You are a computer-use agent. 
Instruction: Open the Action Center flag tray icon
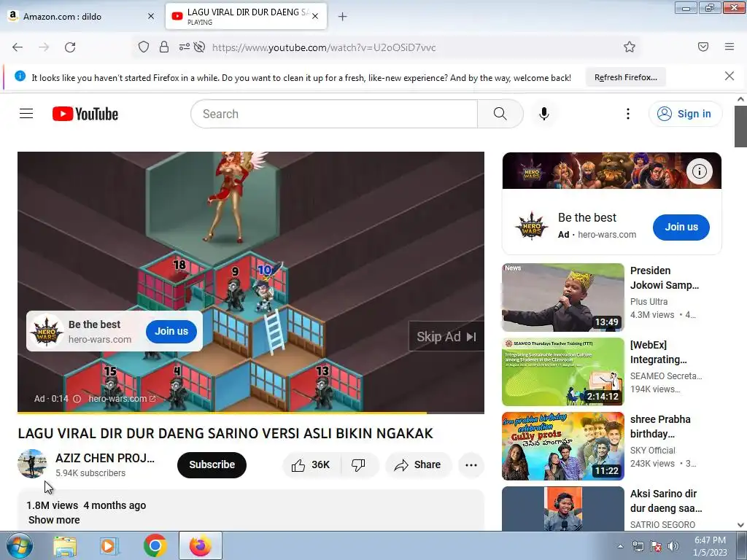(x=656, y=546)
